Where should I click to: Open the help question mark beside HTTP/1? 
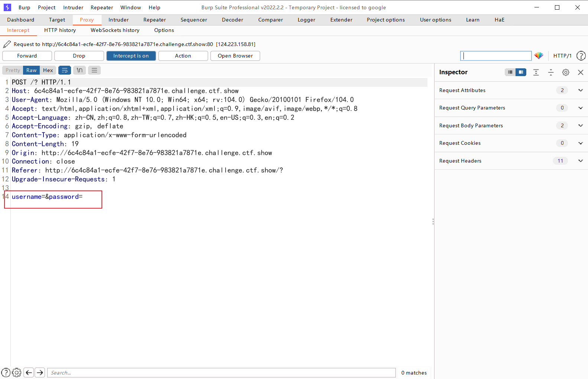pos(581,56)
